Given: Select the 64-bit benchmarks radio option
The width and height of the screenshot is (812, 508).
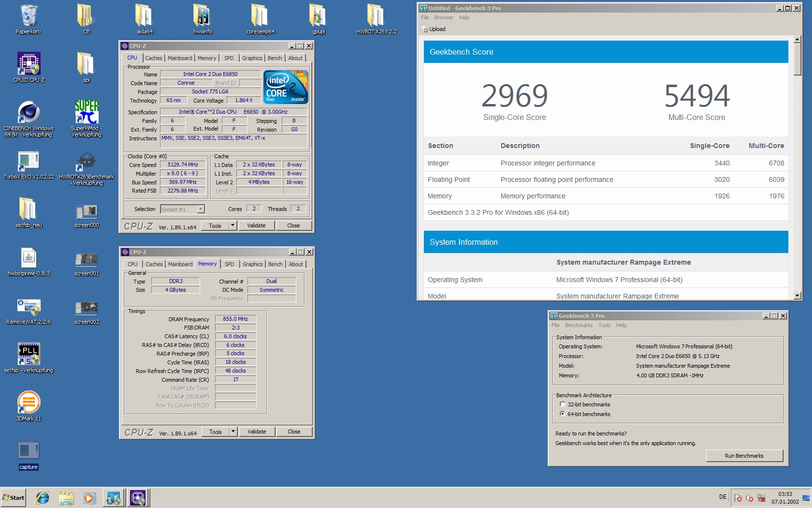Looking at the screenshot, I should point(562,414).
